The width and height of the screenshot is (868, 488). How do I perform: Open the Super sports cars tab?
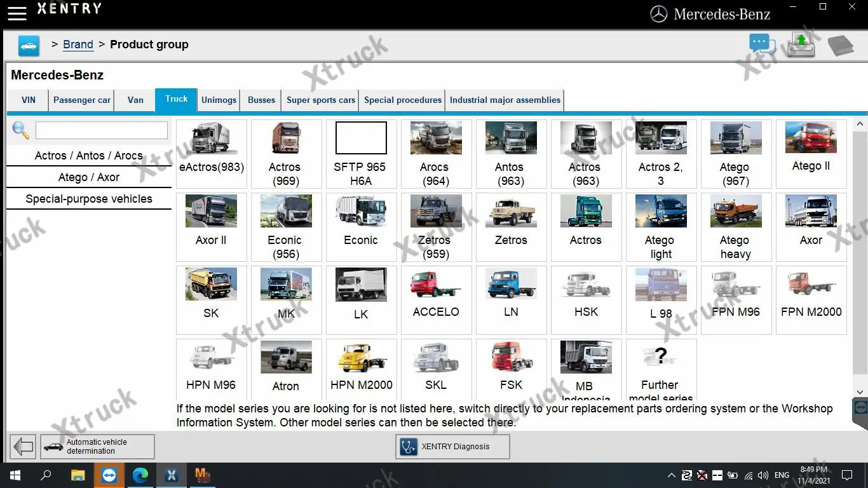tap(321, 100)
